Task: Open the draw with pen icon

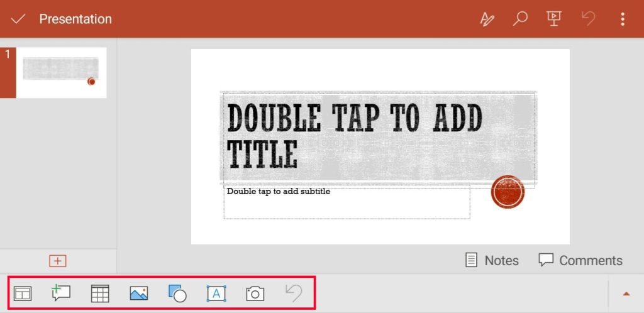Action: coord(487,19)
